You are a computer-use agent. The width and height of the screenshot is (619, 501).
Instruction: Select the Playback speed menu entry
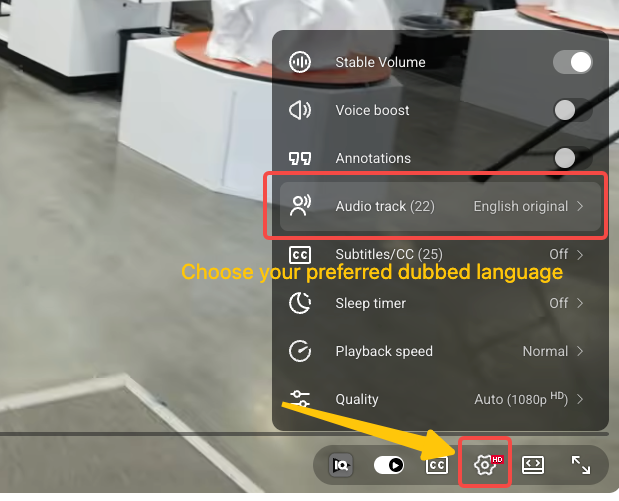(440, 351)
